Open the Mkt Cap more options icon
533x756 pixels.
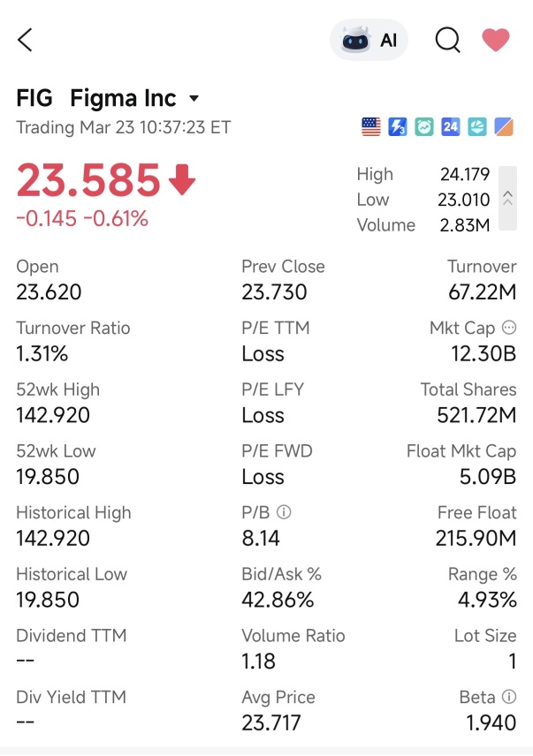509,328
